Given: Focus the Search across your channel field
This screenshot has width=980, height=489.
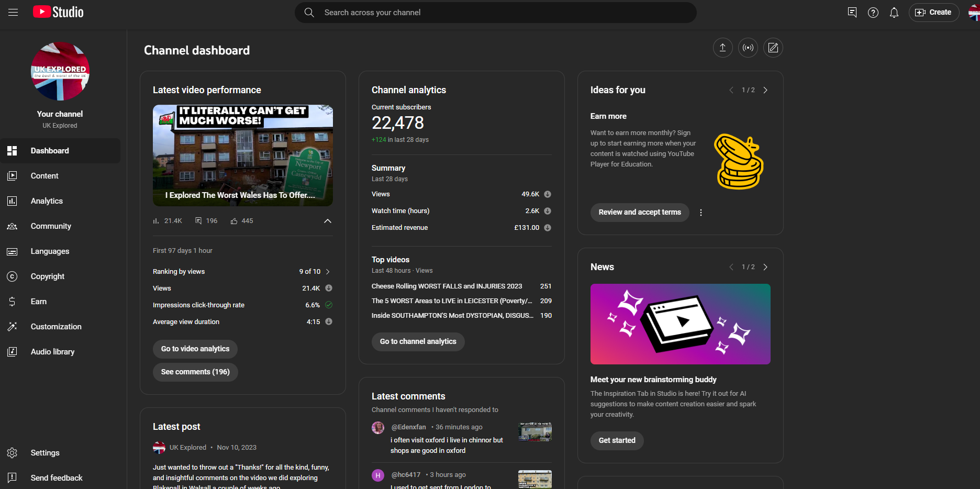Looking at the screenshot, I should tap(495, 13).
